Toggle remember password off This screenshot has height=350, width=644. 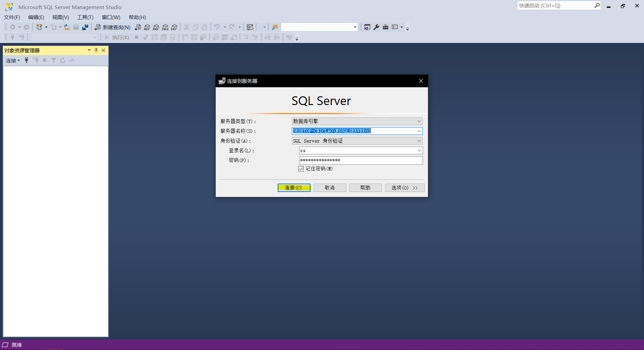(301, 169)
